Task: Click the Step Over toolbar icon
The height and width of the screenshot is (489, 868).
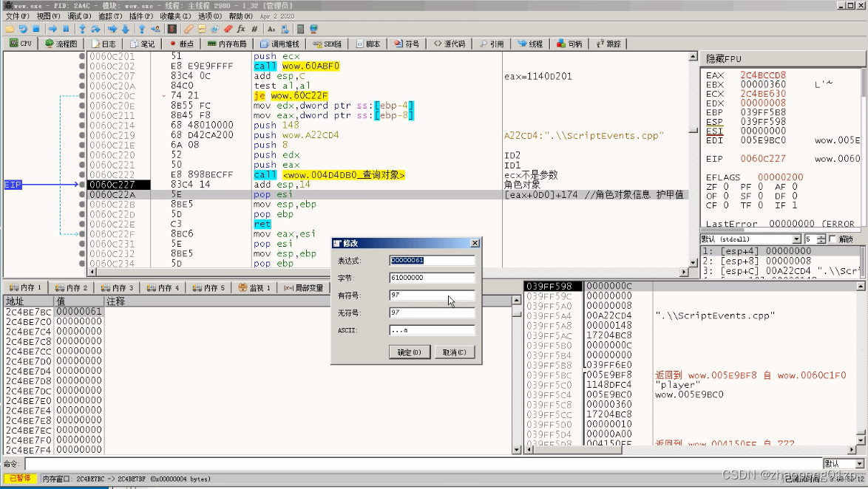Action: click(x=96, y=29)
